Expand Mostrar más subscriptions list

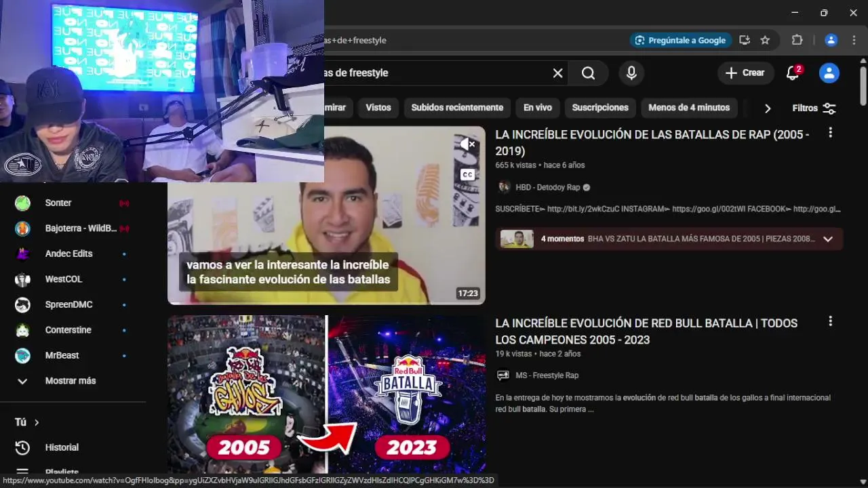click(73, 381)
